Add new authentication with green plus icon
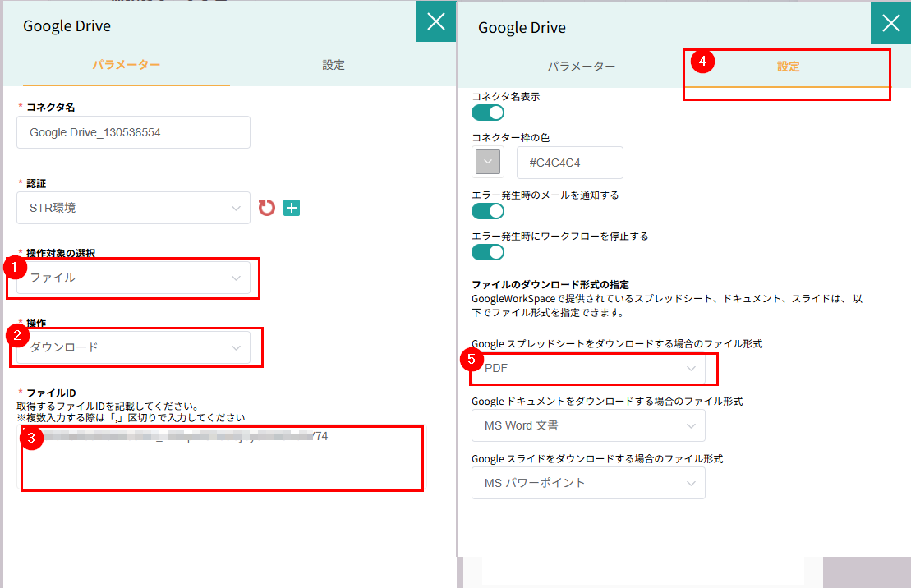 tap(292, 208)
